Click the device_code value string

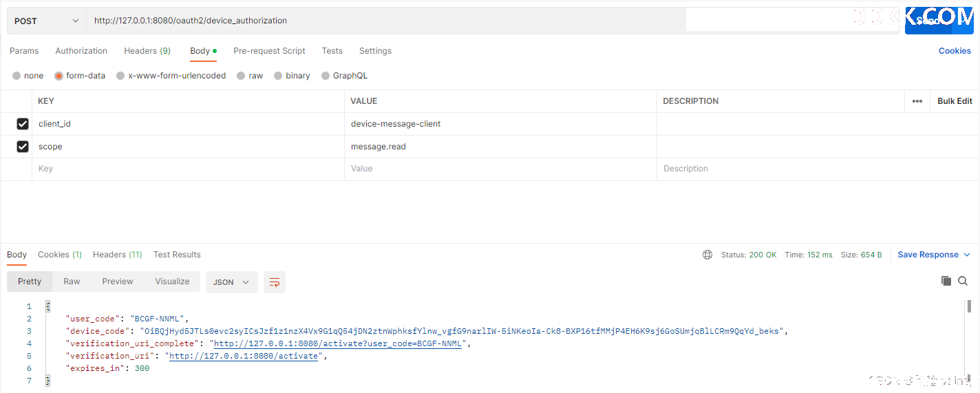[462, 331]
